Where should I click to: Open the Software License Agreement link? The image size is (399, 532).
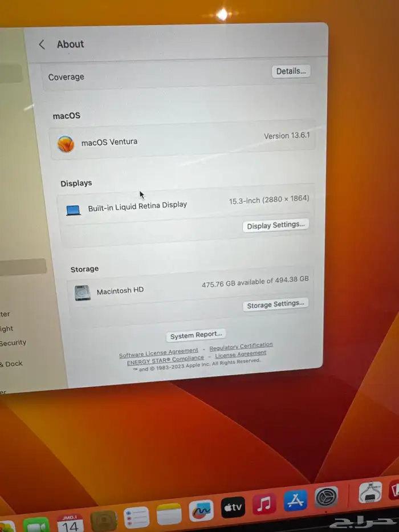tap(158, 353)
